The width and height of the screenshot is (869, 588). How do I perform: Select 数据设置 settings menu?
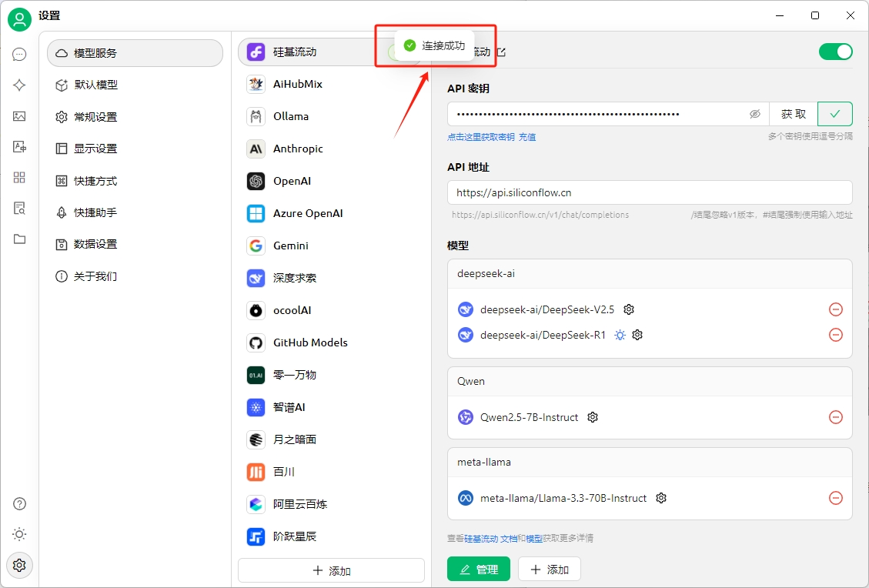135,244
